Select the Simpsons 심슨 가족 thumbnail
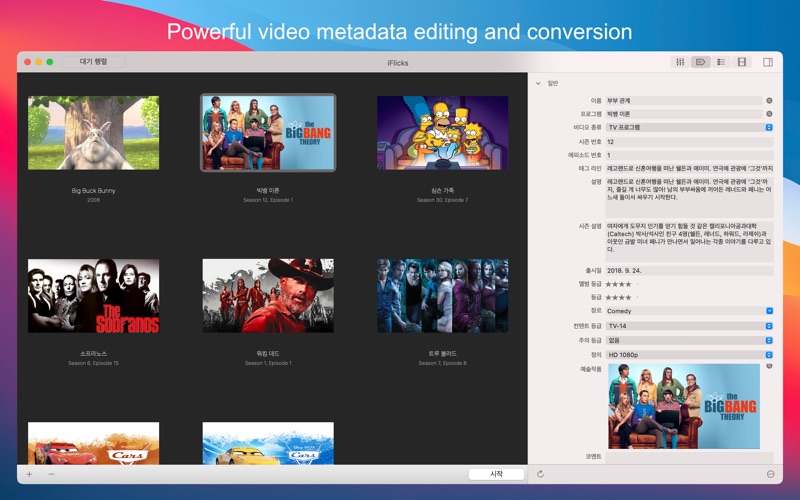Viewport: 800px width, 500px height. (442, 133)
